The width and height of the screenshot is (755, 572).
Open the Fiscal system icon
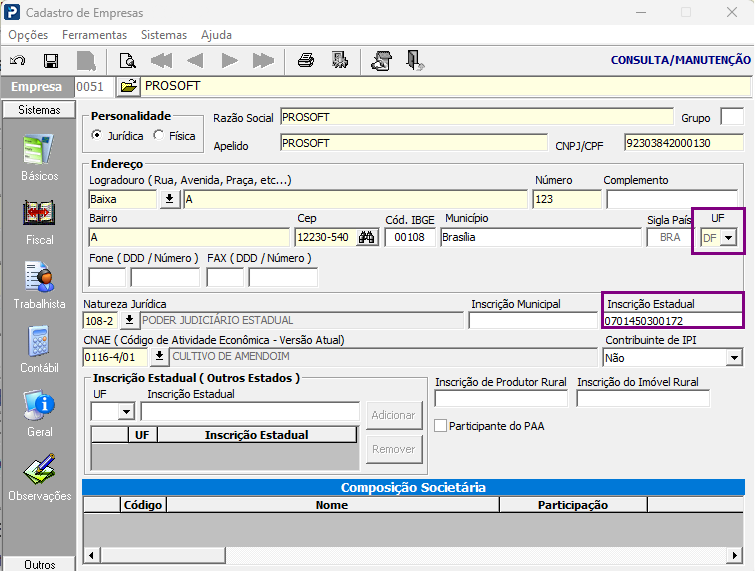pyautogui.click(x=39, y=213)
